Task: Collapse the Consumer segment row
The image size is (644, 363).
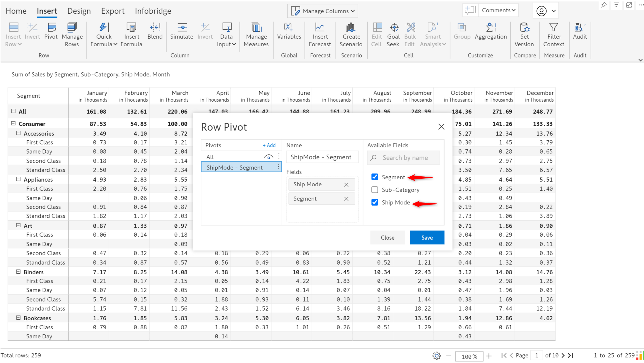Action: tap(13, 124)
